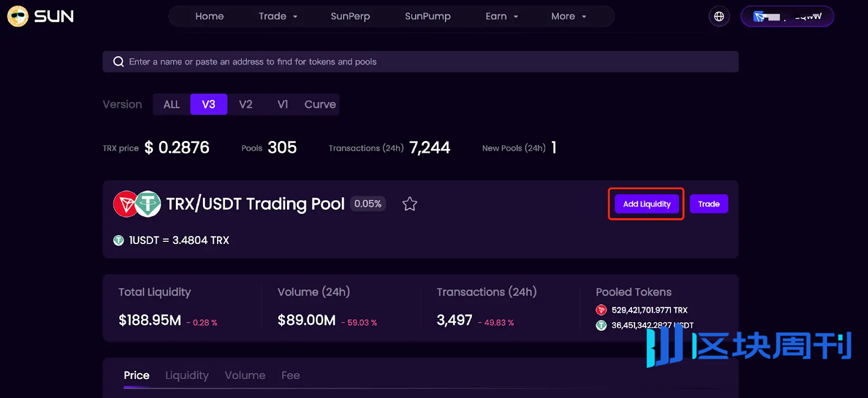Select the USDT icon under Pooled Tokens
The height and width of the screenshot is (398, 868).
pos(601,325)
